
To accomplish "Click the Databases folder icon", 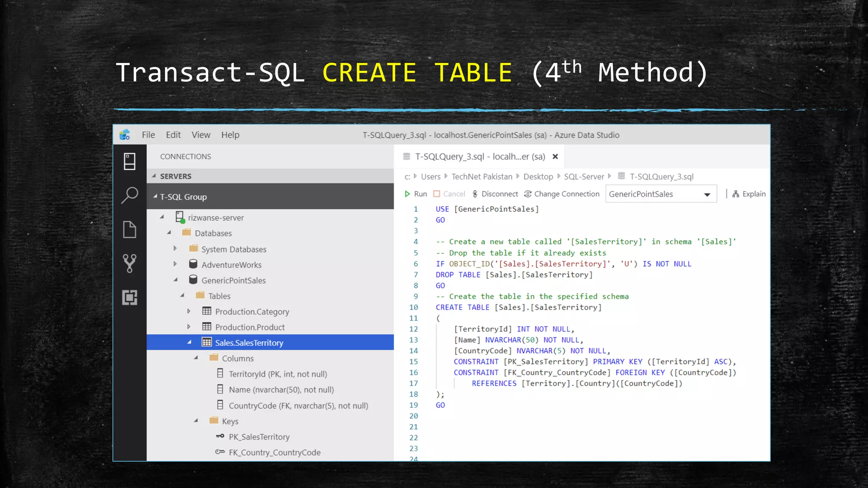I will [x=186, y=233].
